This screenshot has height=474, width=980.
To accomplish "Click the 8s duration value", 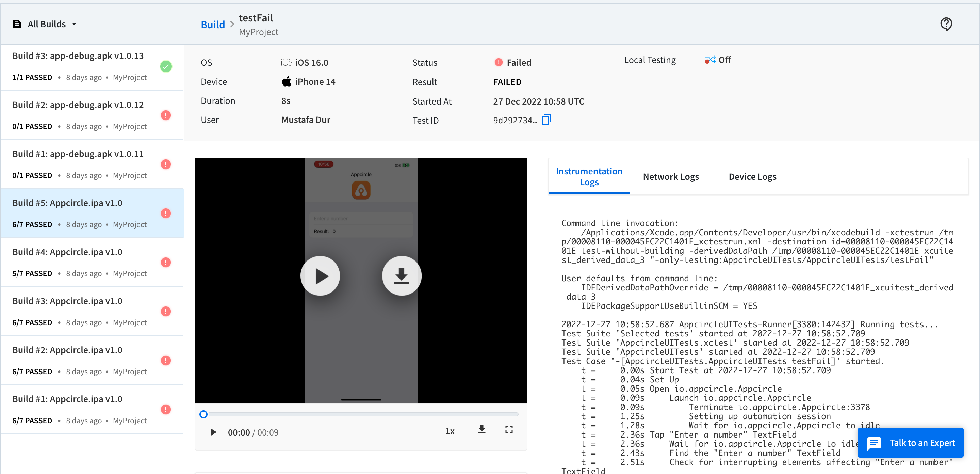I will point(286,101).
